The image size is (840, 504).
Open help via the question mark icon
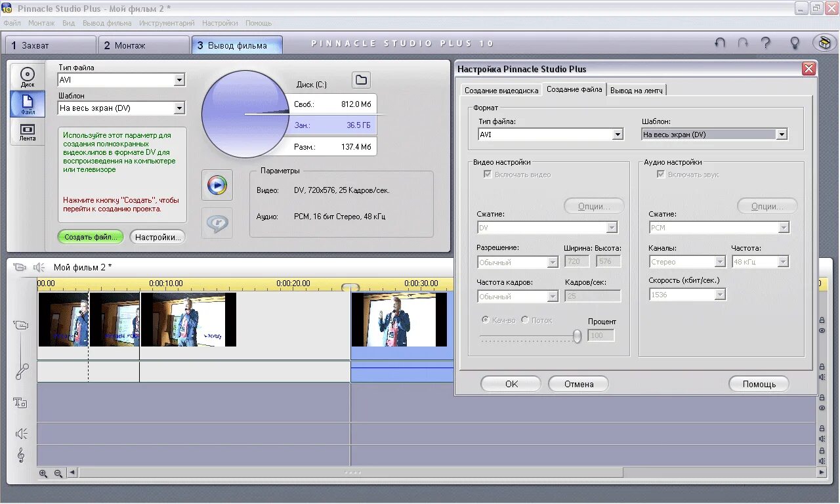[x=765, y=43]
